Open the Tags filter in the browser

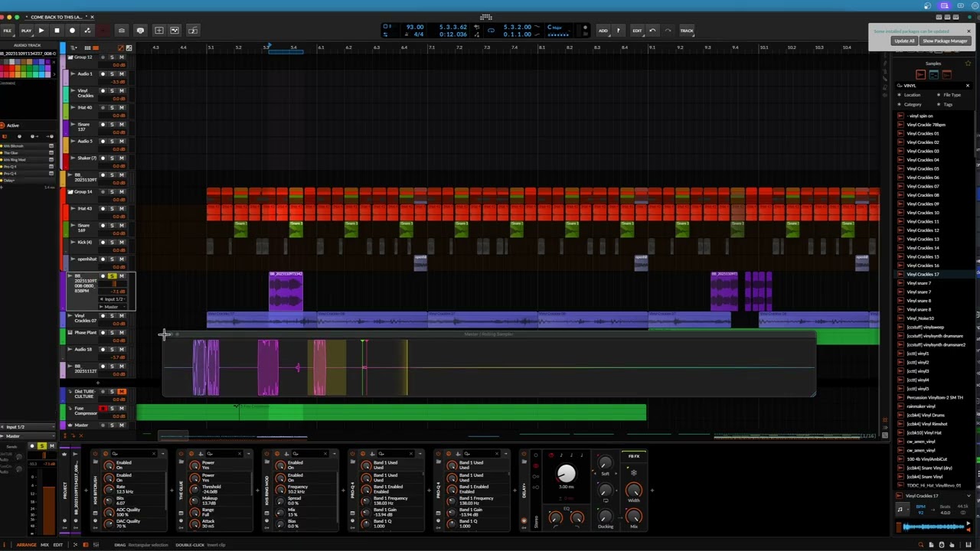948,104
